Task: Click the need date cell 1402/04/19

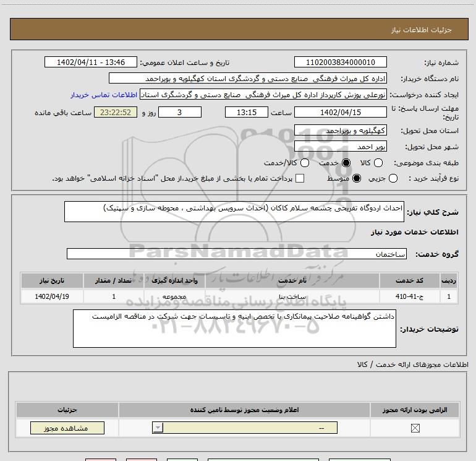Action: (x=52, y=296)
